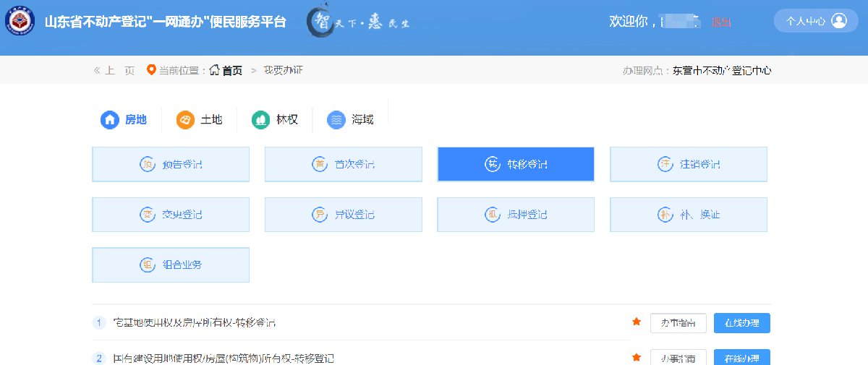Click the red 退出 logout link

coord(721,22)
